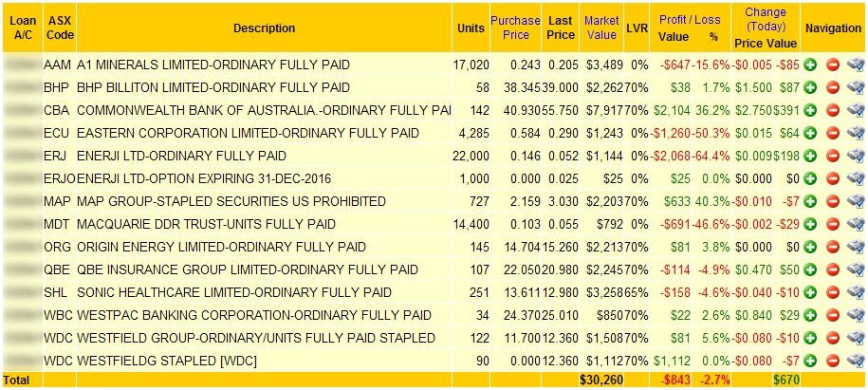
Task: Click printer checkmark icon in BHP row
Action: (856, 87)
